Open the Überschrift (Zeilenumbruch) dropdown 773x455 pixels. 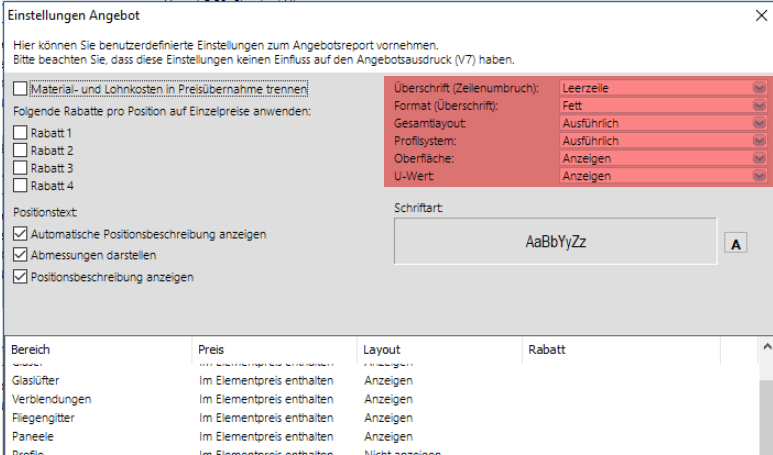tap(759, 88)
